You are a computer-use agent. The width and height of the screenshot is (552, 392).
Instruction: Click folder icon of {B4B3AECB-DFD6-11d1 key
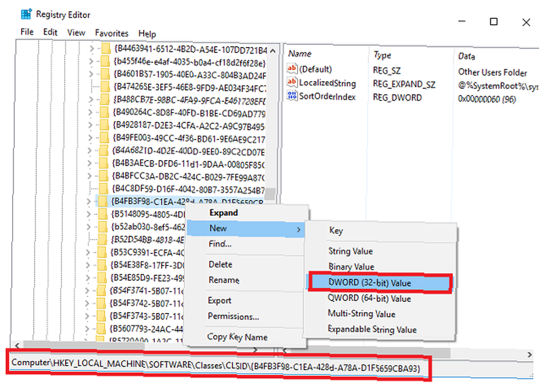pos(104,163)
